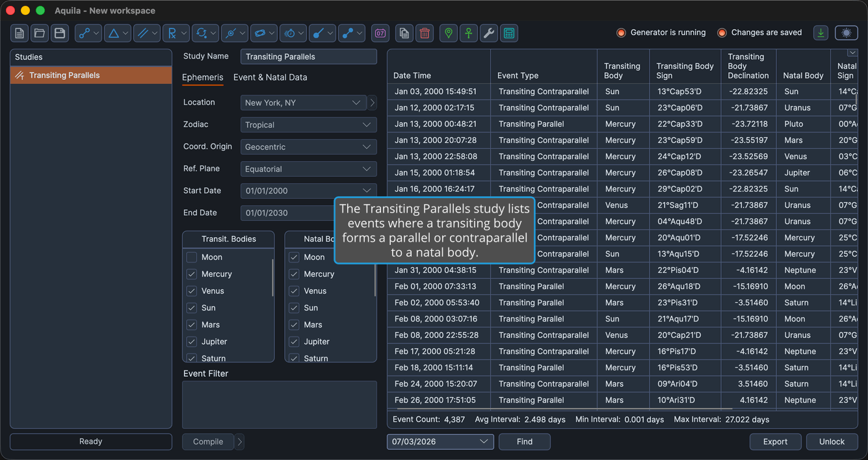Open the stopwatch speed study tool
The height and width of the screenshot is (460, 868).
[x=294, y=33]
